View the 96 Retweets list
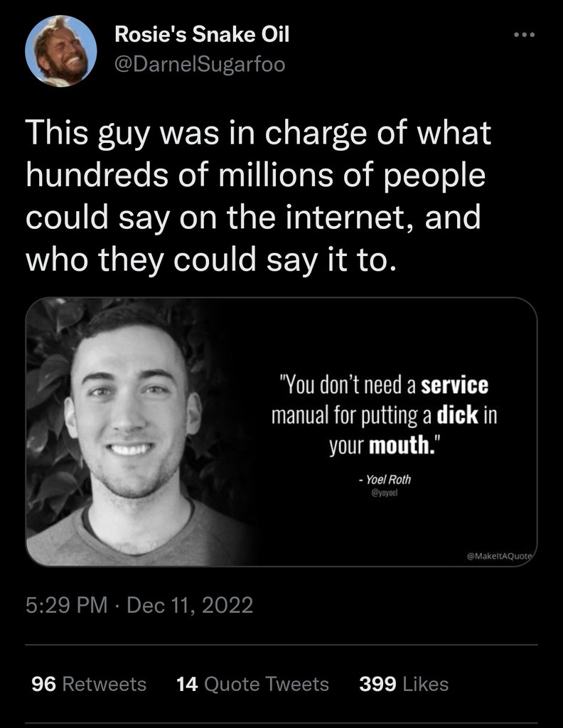This screenshot has width=563, height=728. click(x=89, y=684)
